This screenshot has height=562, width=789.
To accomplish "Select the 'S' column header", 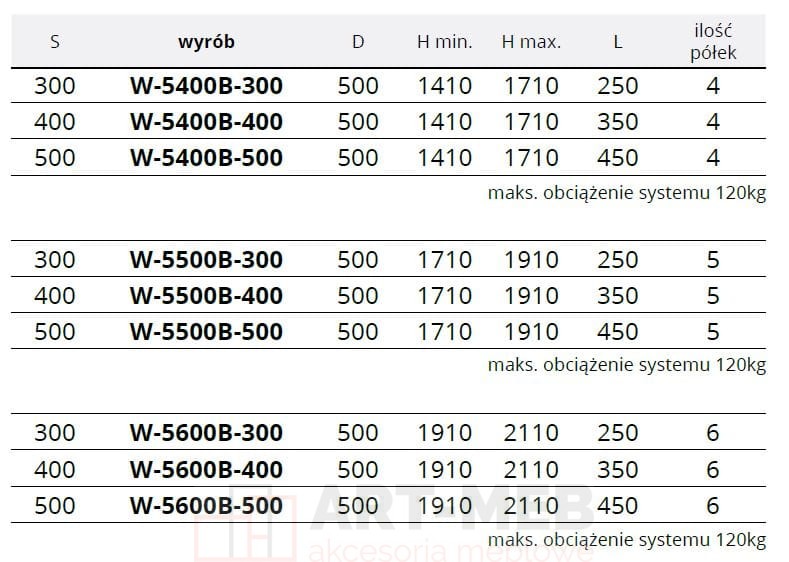I will [54, 42].
